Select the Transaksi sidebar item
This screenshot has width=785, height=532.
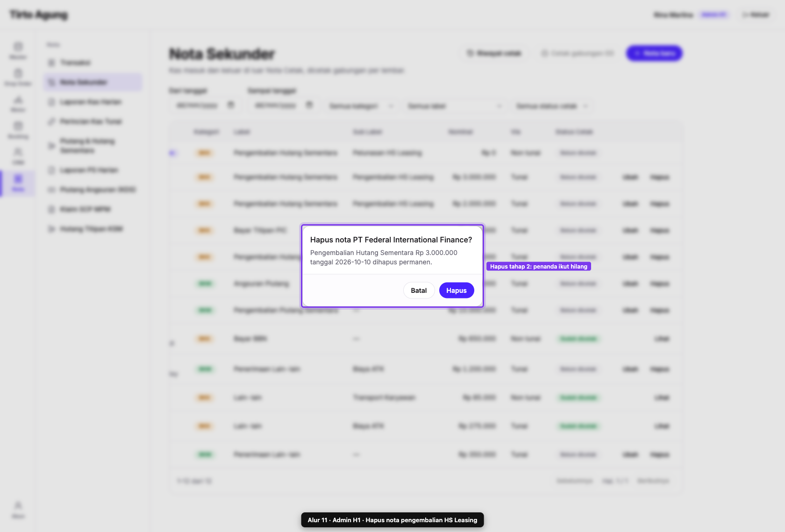click(x=93, y=63)
